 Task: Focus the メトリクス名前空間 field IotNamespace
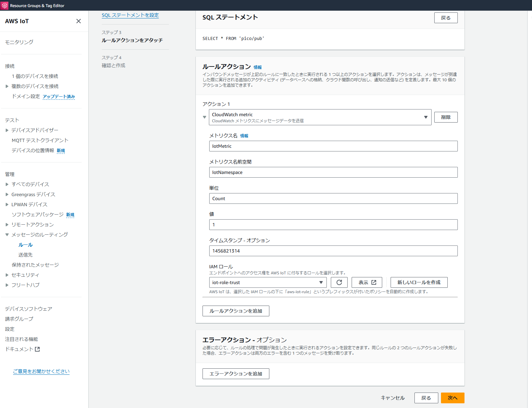[x=333, y=172]
